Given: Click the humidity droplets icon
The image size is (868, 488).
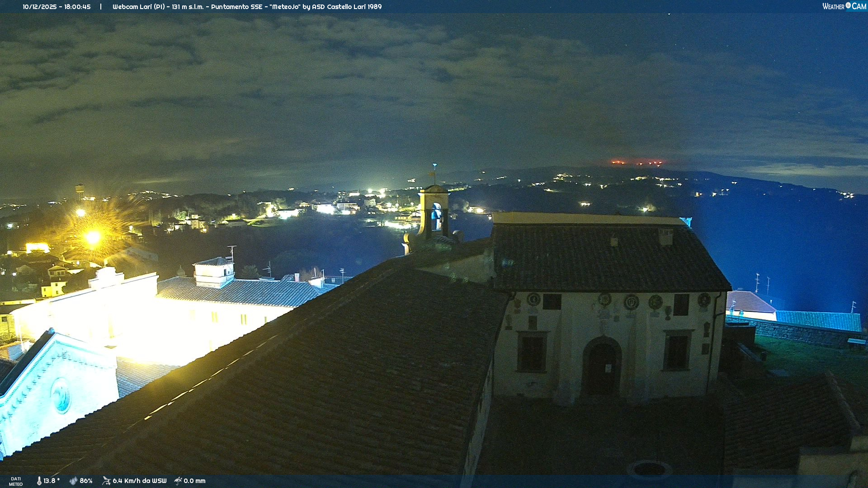Looking at the screenshot, I should (73, 481).
